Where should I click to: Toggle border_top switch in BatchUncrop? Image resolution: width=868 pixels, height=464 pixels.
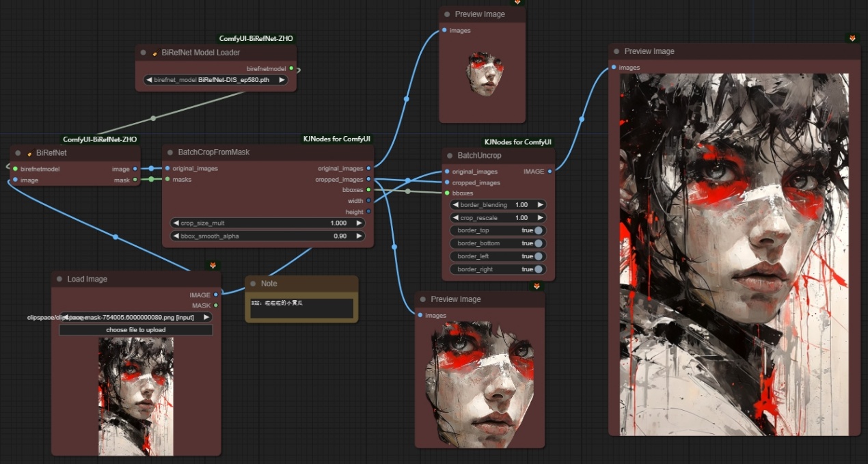539,230
